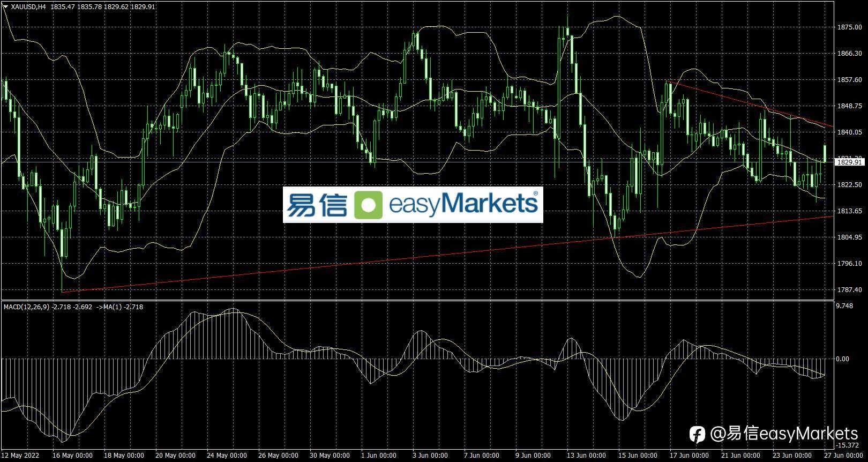The width and height of the screenshot is (868, 462).
Task: Select the current price tag "1829.91"
Action: coord(849,162)
